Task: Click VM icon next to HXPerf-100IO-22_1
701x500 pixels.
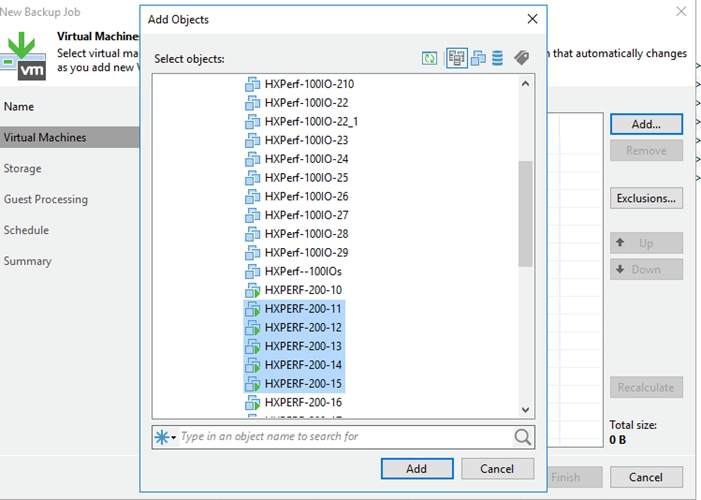Action: 253,122
